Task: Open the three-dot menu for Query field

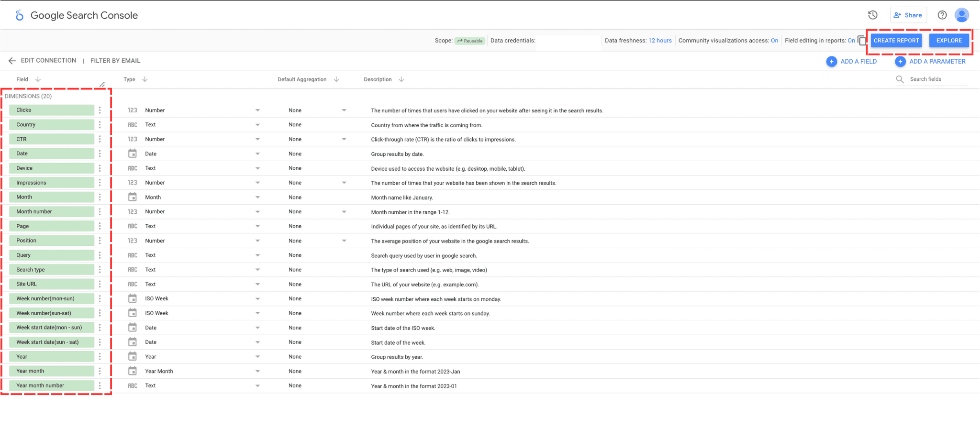Action: [x=100, y=255]
